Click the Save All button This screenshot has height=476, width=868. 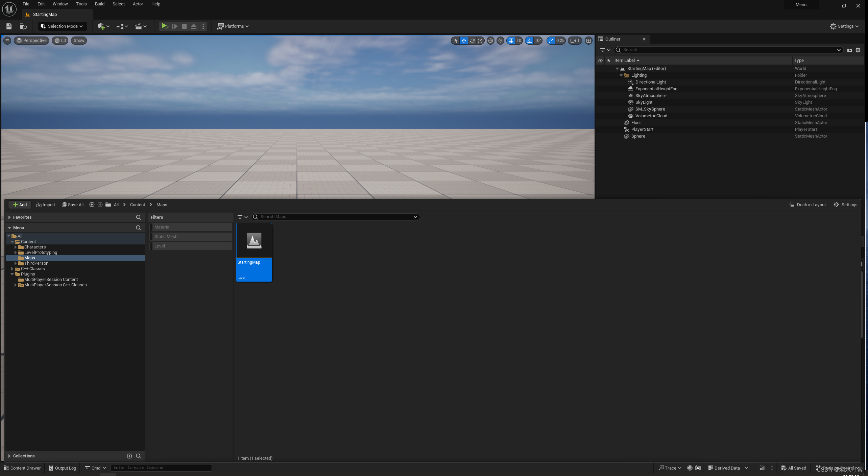pyautogui.click(x=72, y=205)
